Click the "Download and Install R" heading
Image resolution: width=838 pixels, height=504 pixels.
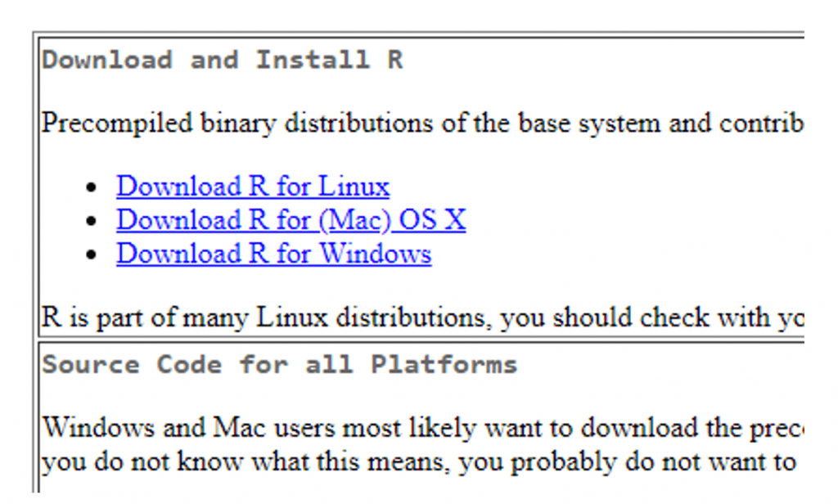coord(223,59)
